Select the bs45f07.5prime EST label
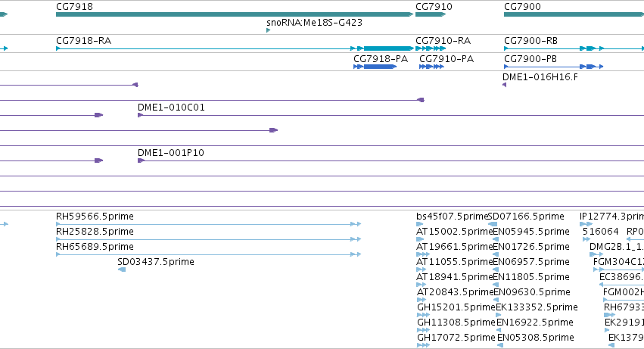Viewport: 644px width, 349px height. pyautogui.click(x=451, y=217)
